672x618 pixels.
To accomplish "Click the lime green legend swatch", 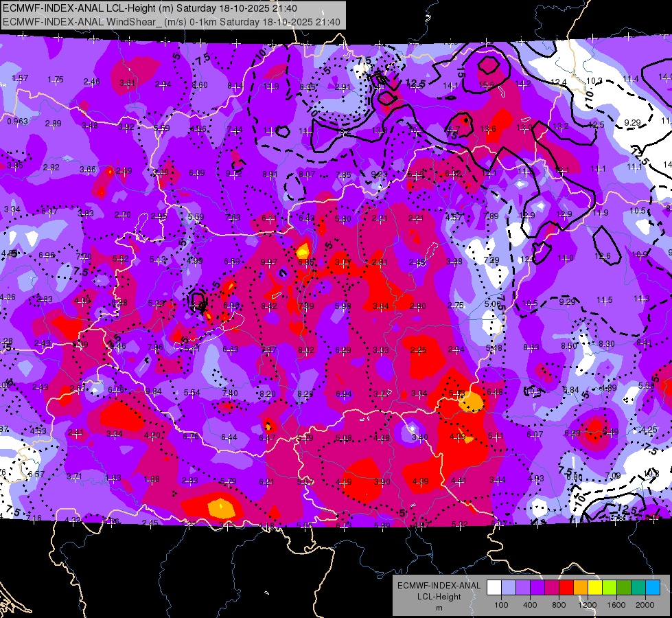I will pyautogui.click(x=610, y=588).
